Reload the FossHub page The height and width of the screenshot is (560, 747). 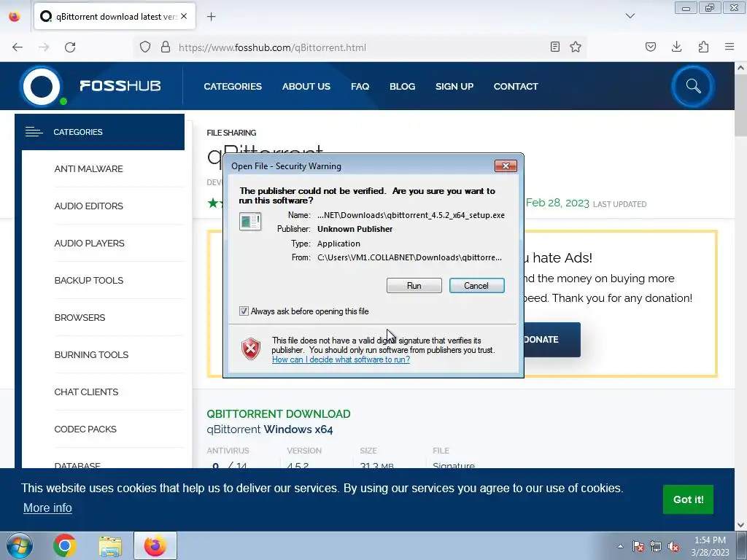click(x=70, y=47)
